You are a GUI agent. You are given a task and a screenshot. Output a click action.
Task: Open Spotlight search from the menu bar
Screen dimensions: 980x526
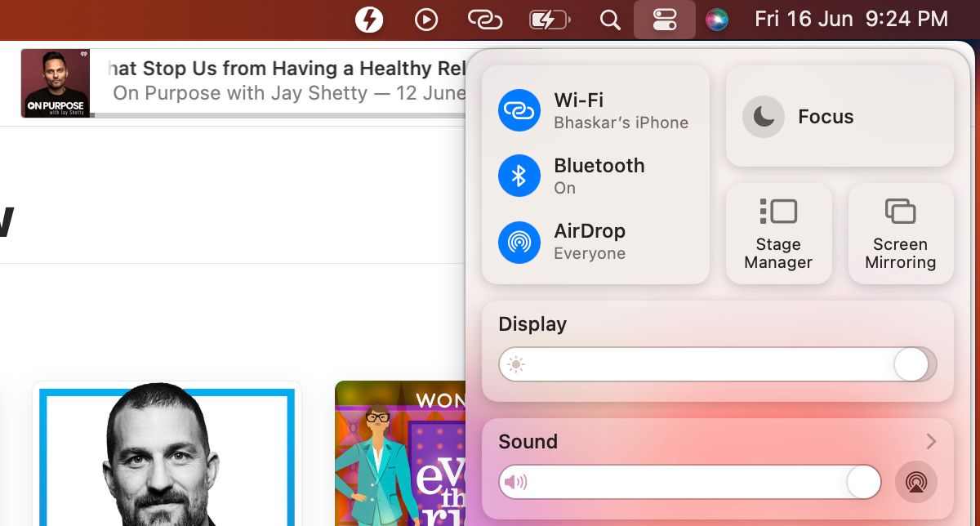pos(609,18)
